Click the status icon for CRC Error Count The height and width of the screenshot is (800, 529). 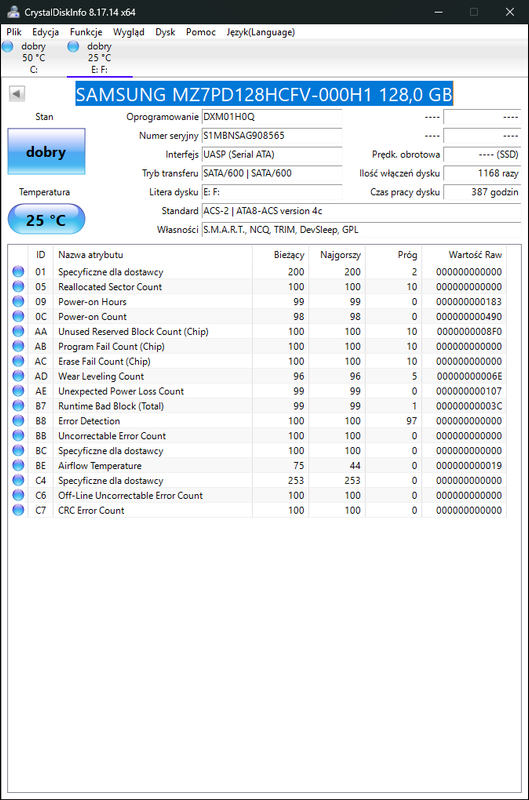coord(18,510)
